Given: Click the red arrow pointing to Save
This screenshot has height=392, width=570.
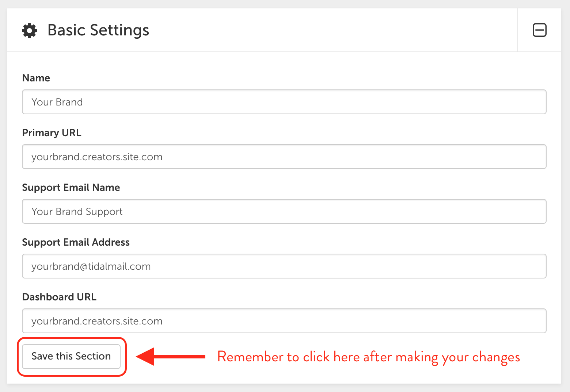Looking at the screenshot, I should [171, 357].
